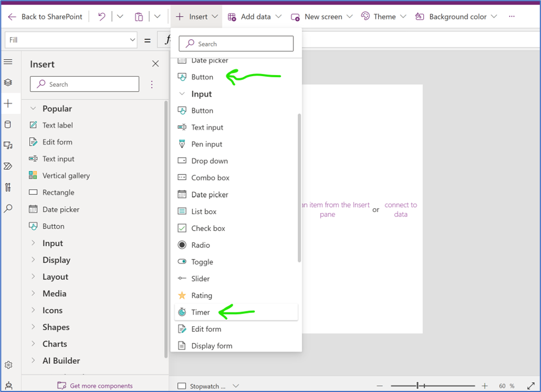Open the hamburger menu in the left rail
The height and width of the screenshot is (392, 541).
click(x=8, y=62)
